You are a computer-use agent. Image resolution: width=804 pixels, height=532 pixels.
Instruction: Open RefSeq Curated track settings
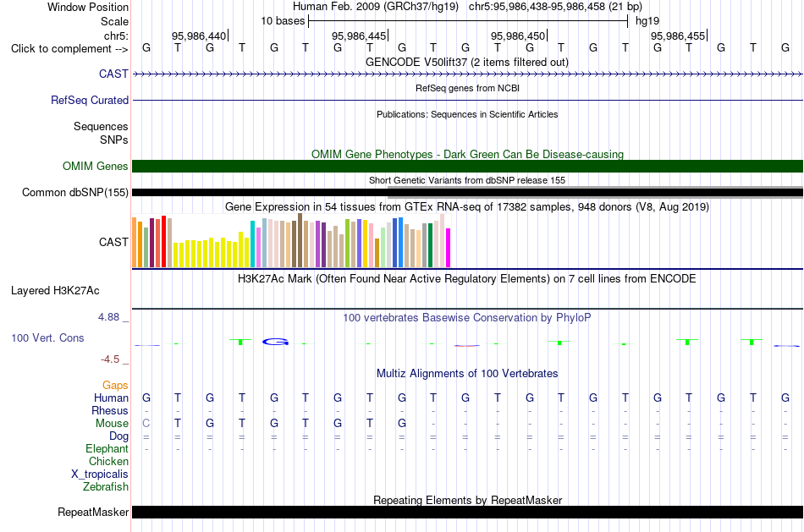[89, 100]
